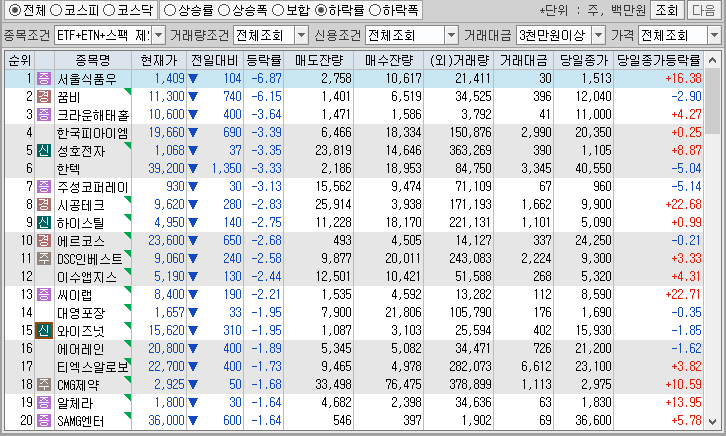
Task: Click the 조회 search button
Action: [666, 10]
